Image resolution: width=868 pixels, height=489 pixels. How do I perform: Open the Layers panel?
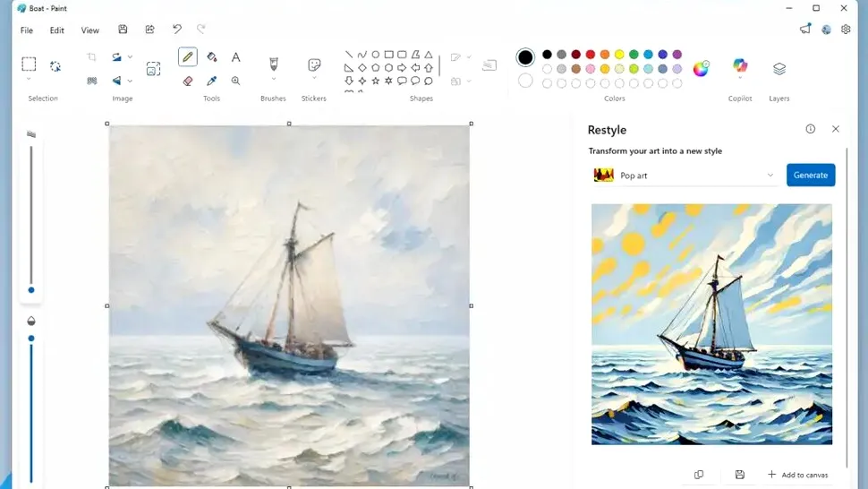(779, 69)
